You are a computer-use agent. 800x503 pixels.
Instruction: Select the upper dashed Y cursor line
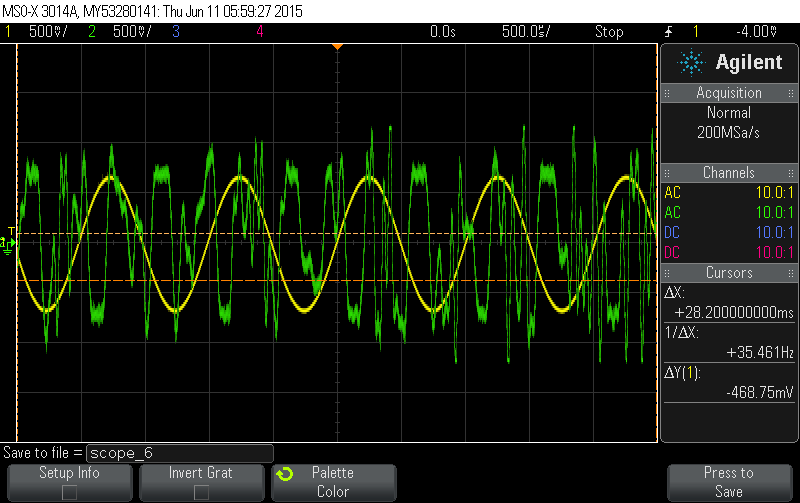pyautogui.click(x=337, y=234)
